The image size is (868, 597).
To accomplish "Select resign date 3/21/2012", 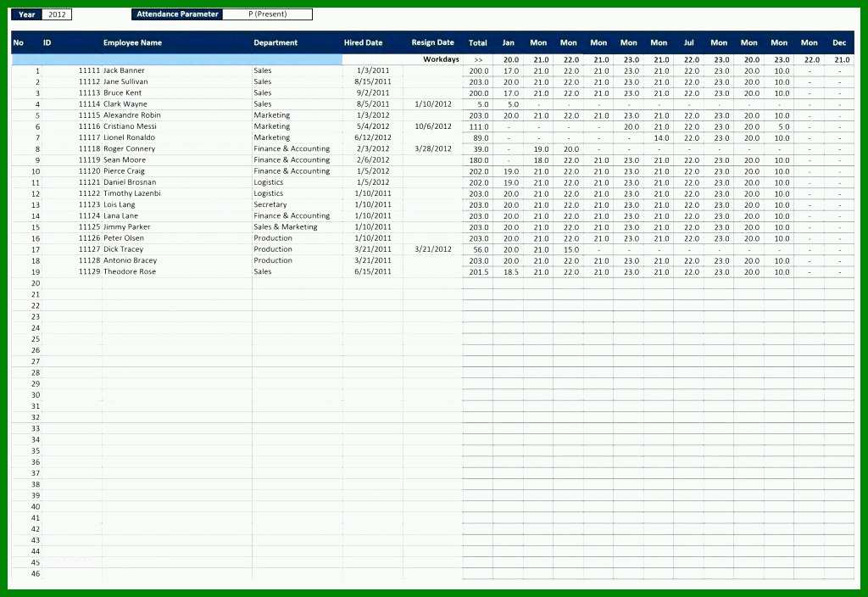I will pyautogui.click(x=433, y=249).
